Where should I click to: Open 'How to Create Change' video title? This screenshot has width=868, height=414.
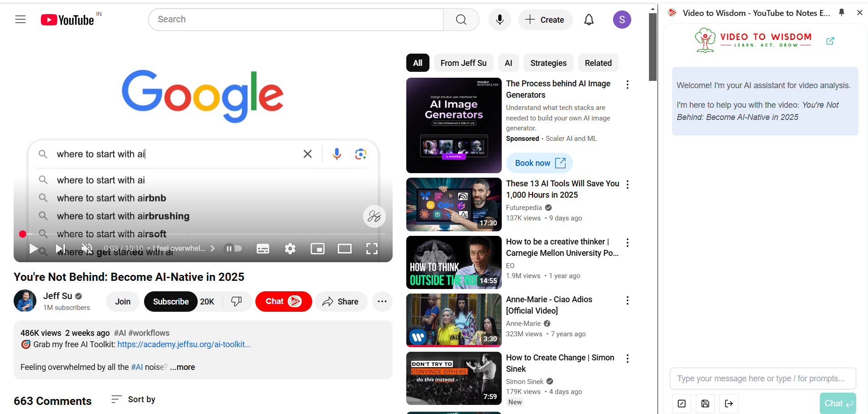click(560, 363)
